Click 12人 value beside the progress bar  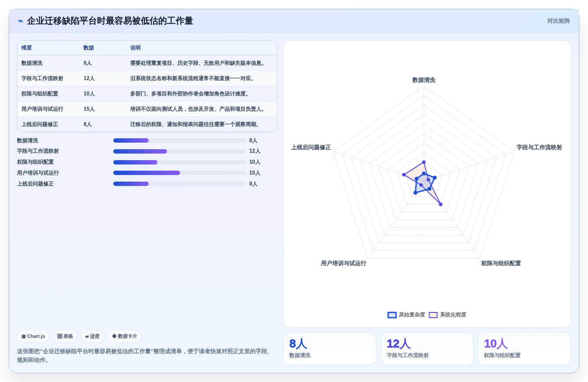pyautogui.click(x=255, y=151)
